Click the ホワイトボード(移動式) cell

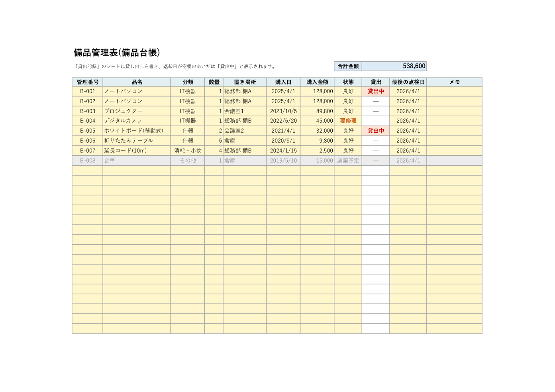tap(137, 131)
